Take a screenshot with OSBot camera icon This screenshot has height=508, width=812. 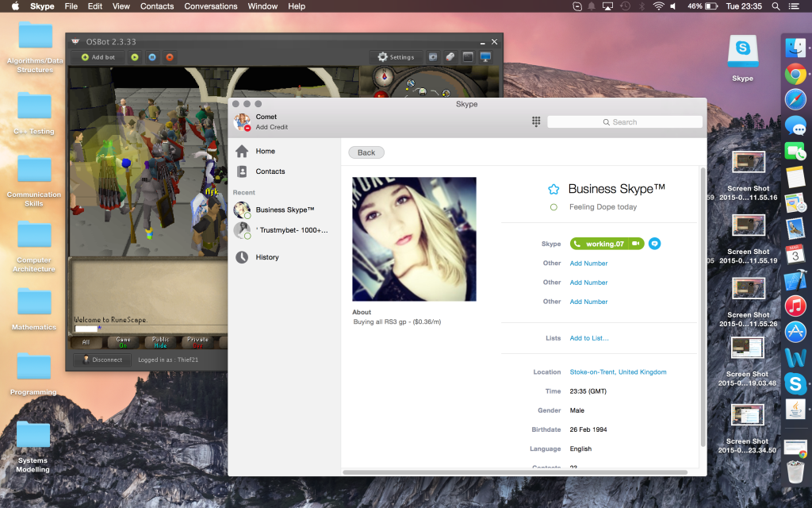point(433,57)
